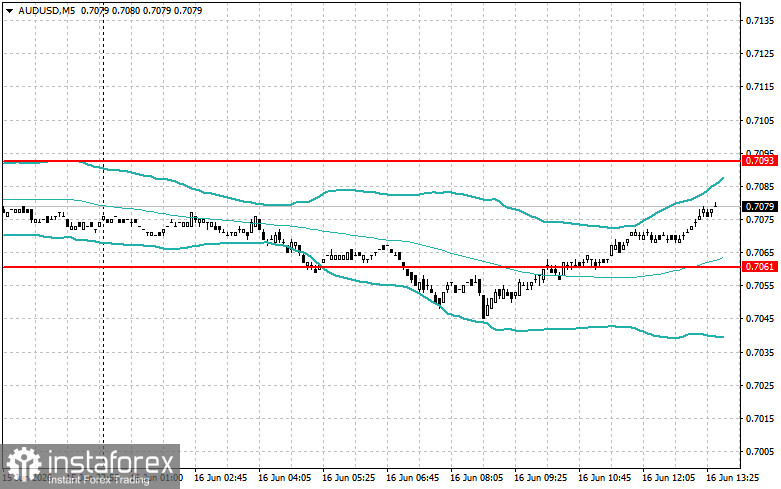Click the 0.7105 price scale value
The image size is (781, 489).
pos(760,120)
